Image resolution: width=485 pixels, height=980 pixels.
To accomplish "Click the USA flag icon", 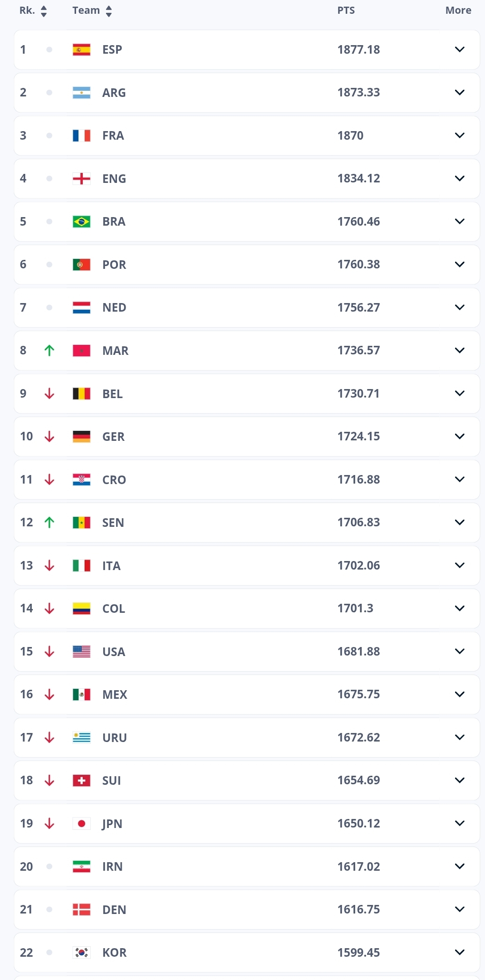I will pyautogui.click(x=81, y=651).
